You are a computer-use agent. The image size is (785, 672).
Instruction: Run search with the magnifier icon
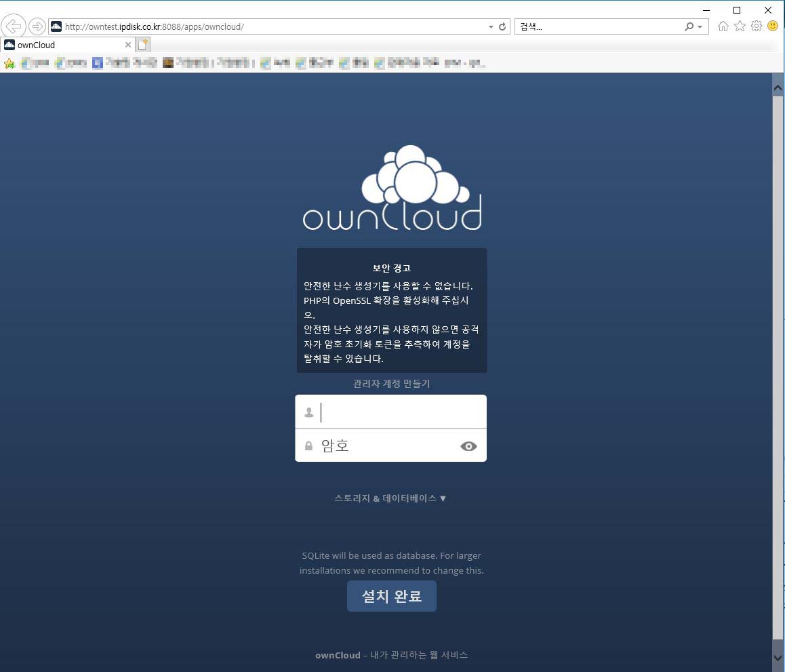coord(689,26)
